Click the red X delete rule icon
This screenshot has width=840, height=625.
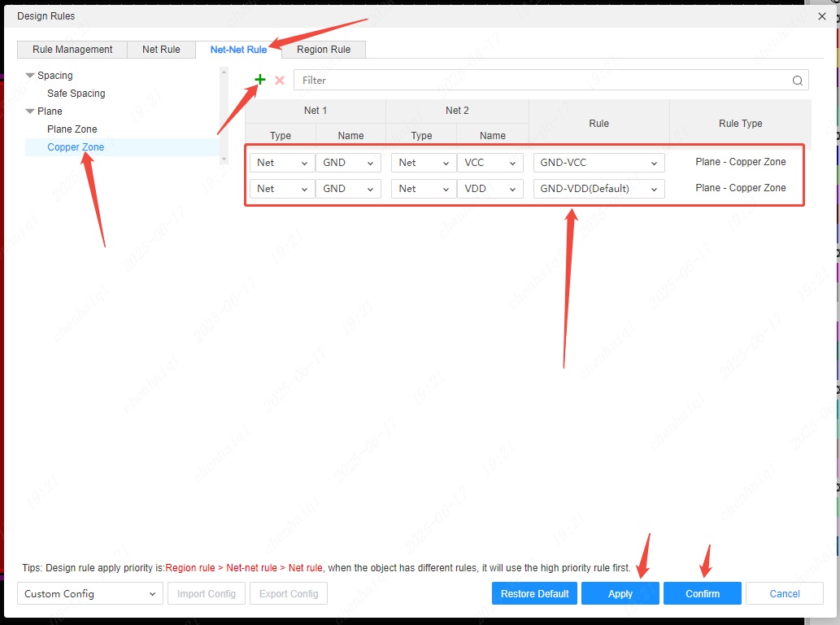pos(280,81)
